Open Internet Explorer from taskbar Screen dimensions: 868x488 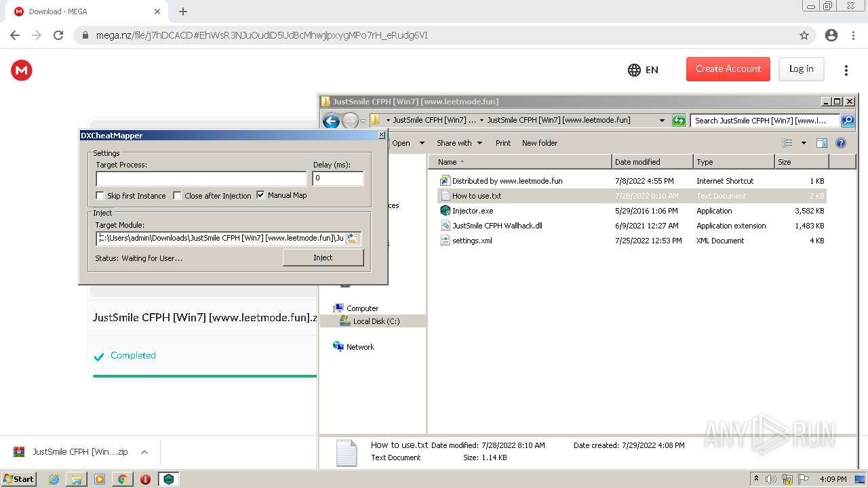54,479
